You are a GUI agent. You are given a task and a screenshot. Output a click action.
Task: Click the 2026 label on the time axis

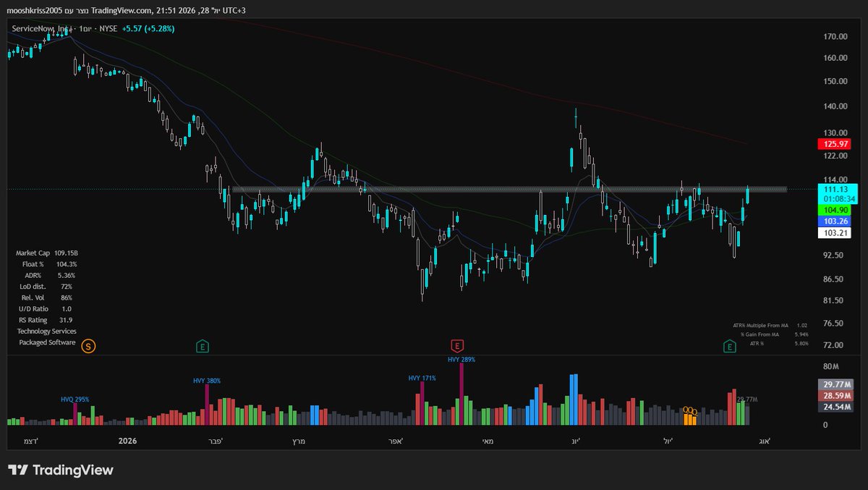coord(127,440)
